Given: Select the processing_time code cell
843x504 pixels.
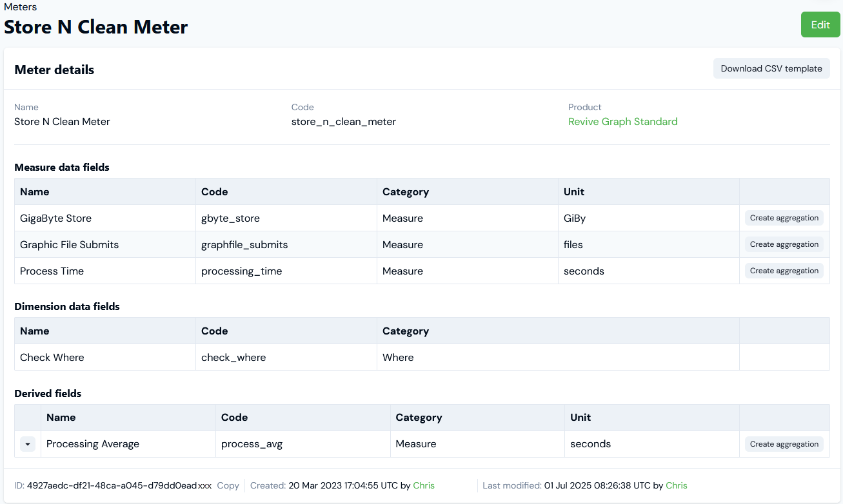Looking at the screenshot, I should (286, 271).
